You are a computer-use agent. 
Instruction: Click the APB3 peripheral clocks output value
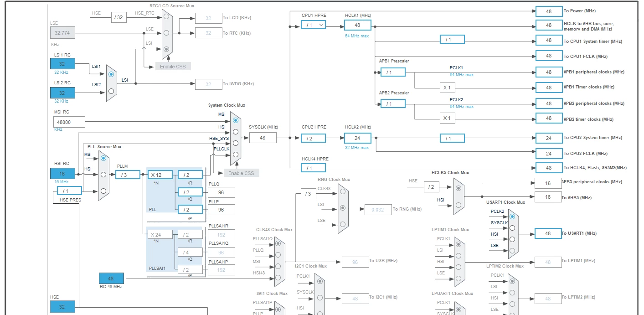point(548,183)
